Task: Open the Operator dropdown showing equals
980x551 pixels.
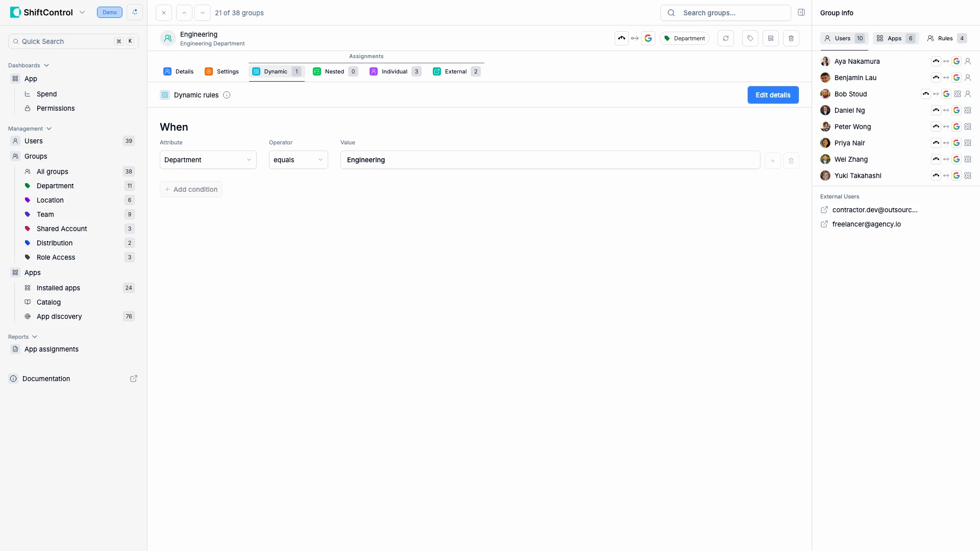Action: click(298, 160)
